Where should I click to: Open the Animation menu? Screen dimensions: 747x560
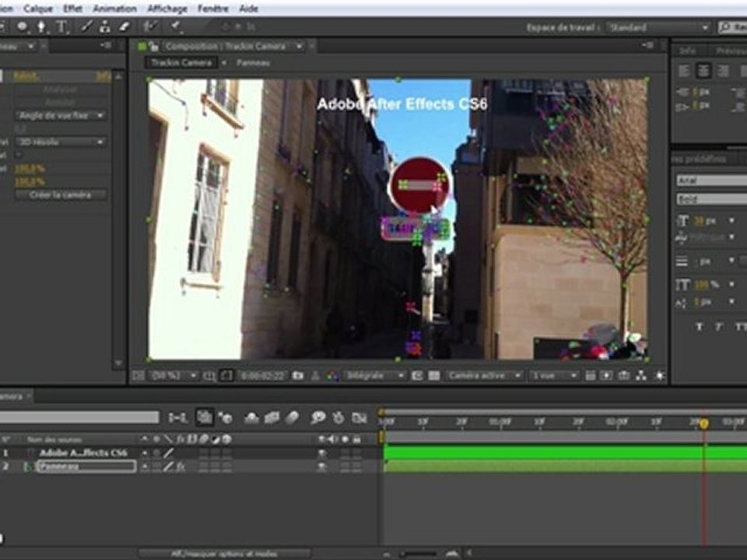[115, 9]
